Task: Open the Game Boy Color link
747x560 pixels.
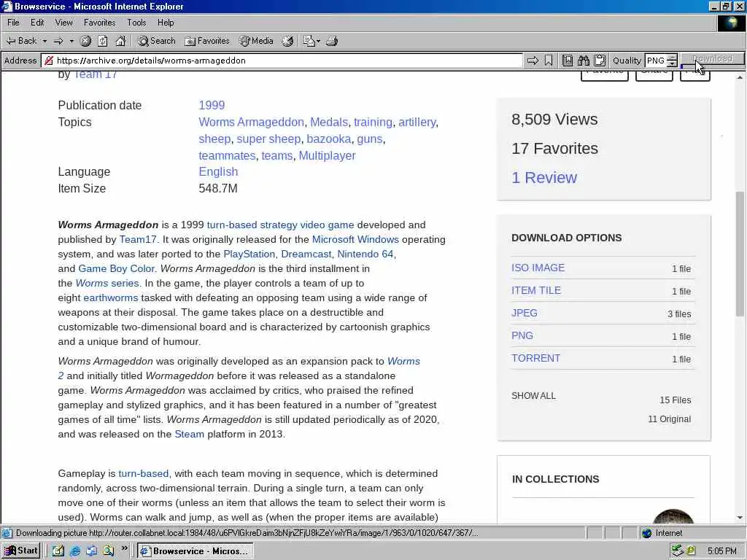Action: [x=116, y=268]
